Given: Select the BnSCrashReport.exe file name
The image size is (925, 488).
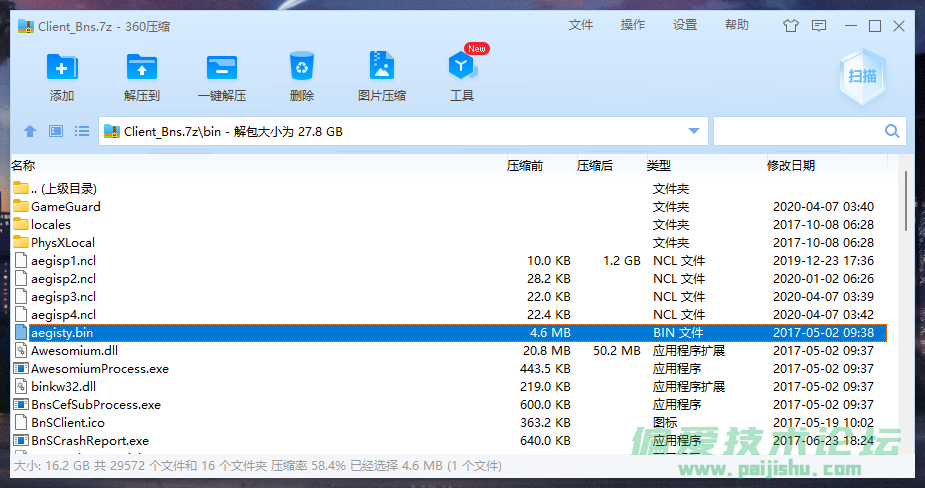Looking at the screenshot, I should pos(90,441).
